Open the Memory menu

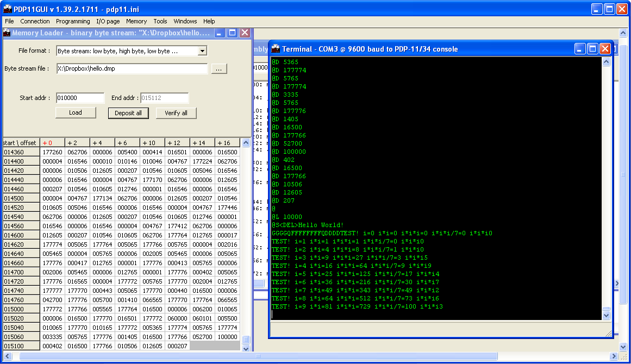click(136, 21)
